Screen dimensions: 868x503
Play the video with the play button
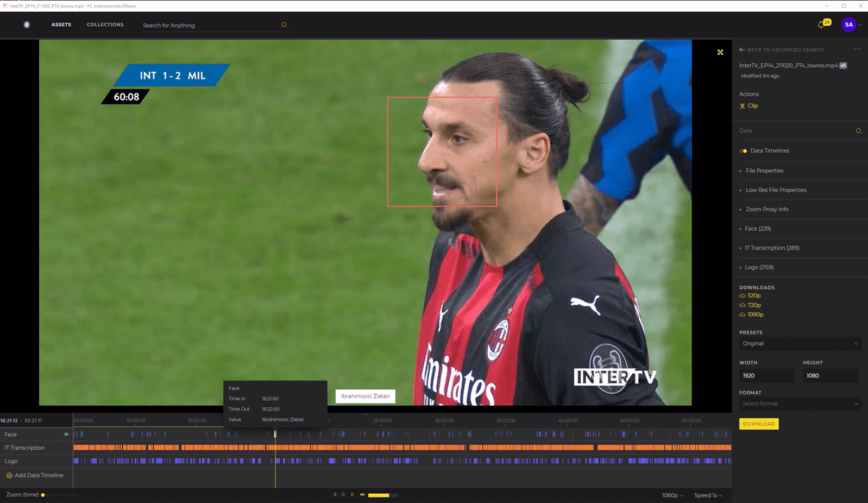[343, 495]
